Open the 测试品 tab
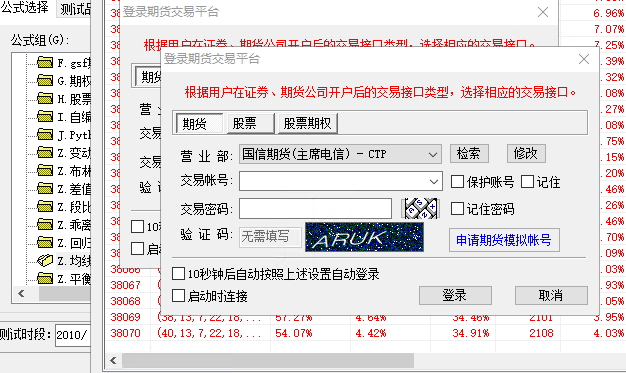Screen dimensions: 626x373 [74, 9]
